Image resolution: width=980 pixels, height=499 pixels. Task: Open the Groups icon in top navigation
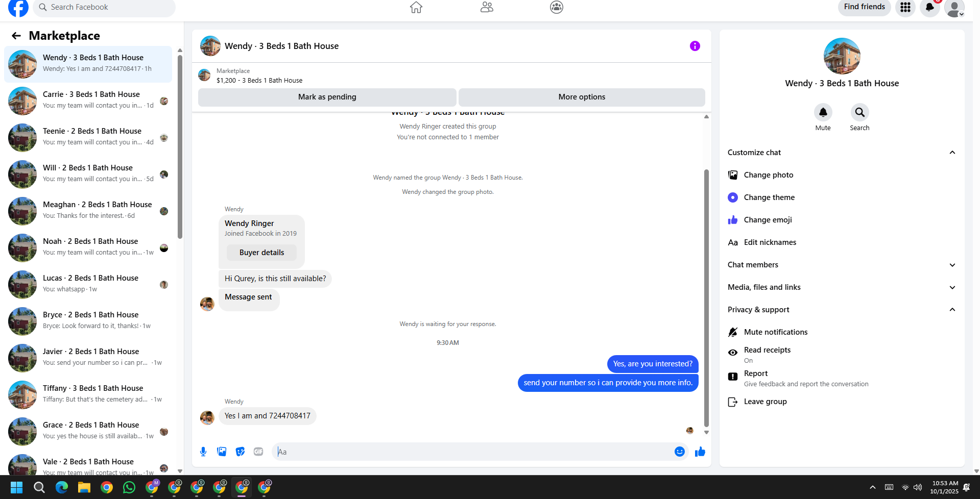click(x=557, y=7)
